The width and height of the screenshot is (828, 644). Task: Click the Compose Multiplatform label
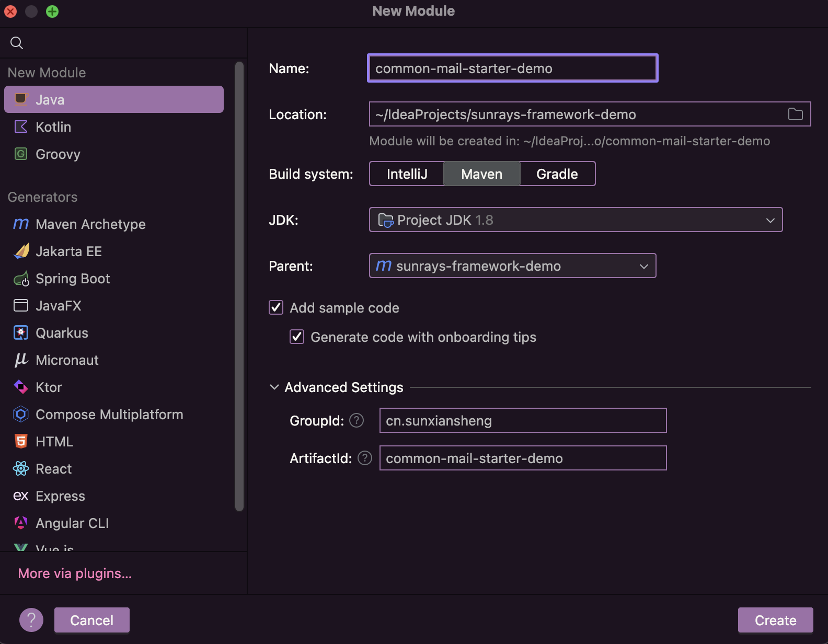pyautogui.click(x=109, y=415)
